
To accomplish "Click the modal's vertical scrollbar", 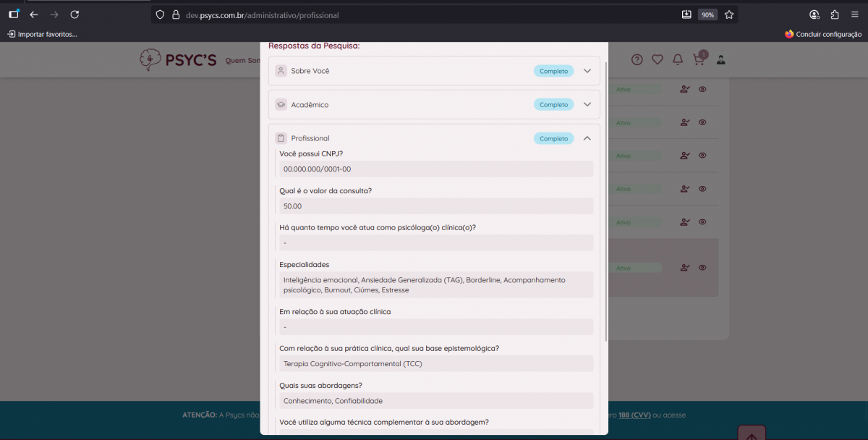I will 605,203.
